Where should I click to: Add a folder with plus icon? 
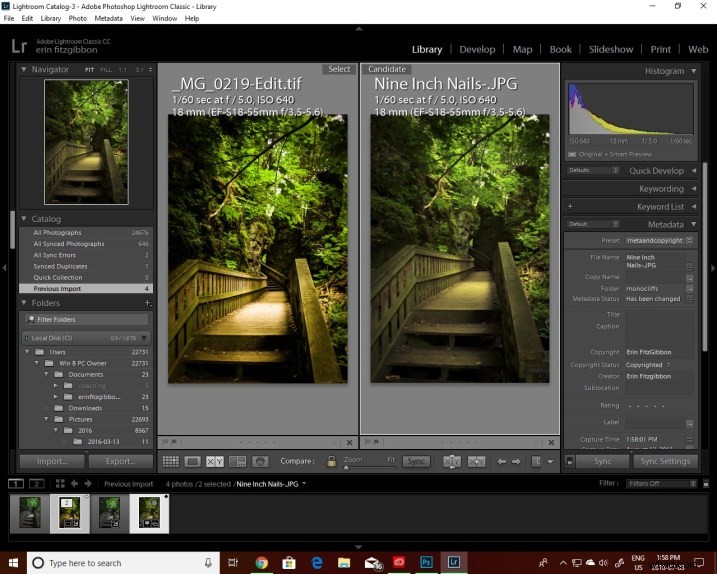pos(147,303)
